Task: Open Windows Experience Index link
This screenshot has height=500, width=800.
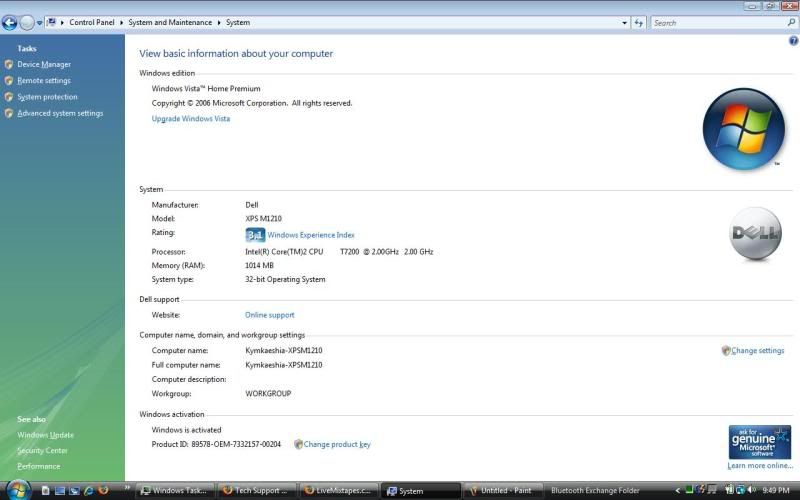Action: pos(311,235)
